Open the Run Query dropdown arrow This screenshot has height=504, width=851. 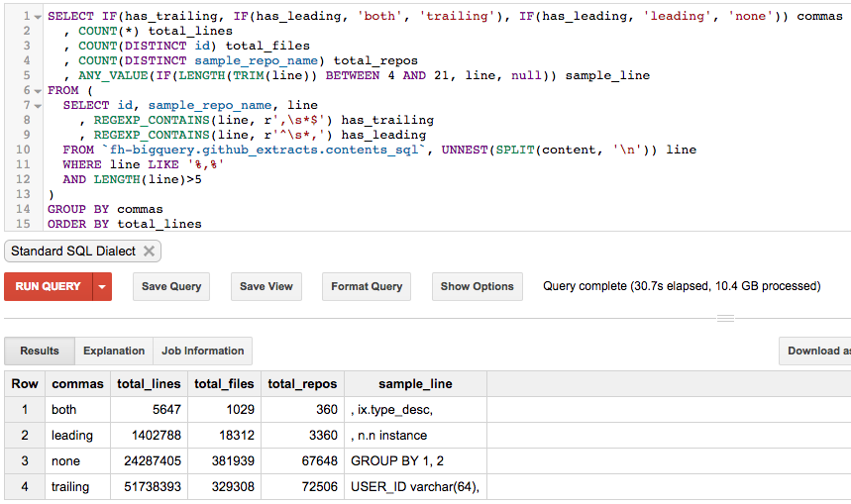[101, 286]
